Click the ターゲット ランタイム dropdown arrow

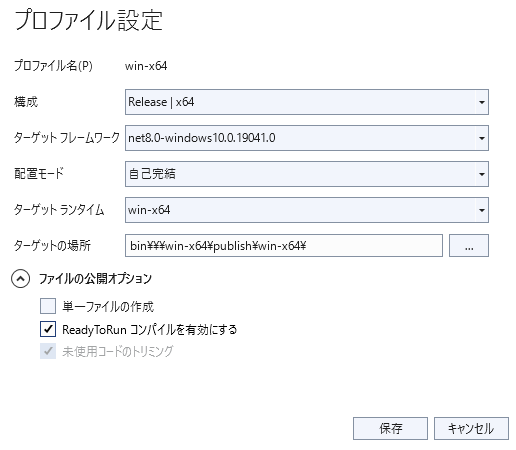(482, 210)
